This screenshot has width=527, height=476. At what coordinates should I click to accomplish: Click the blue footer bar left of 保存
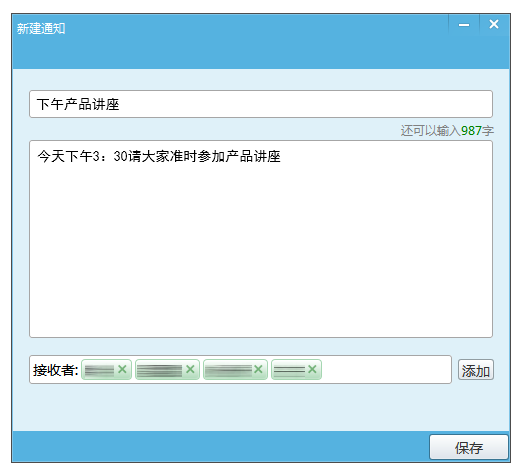click(x=220, y=446)
